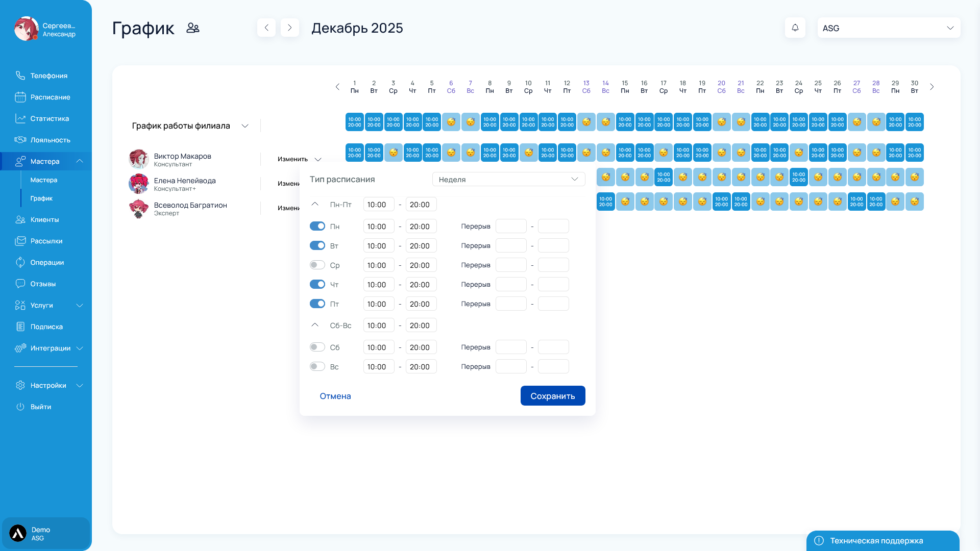Open Телефония from the sidebar
This screenshot has width=980, height=551.
coord(48,76)
